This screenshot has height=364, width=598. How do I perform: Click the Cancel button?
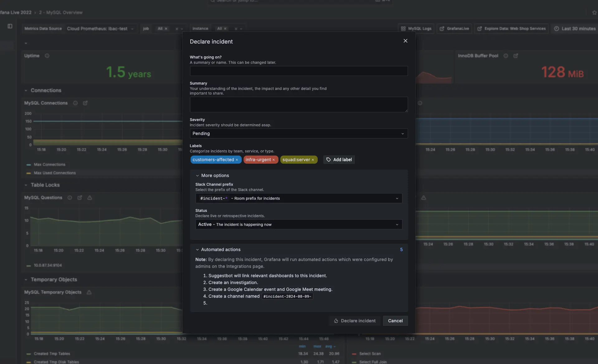395,321
